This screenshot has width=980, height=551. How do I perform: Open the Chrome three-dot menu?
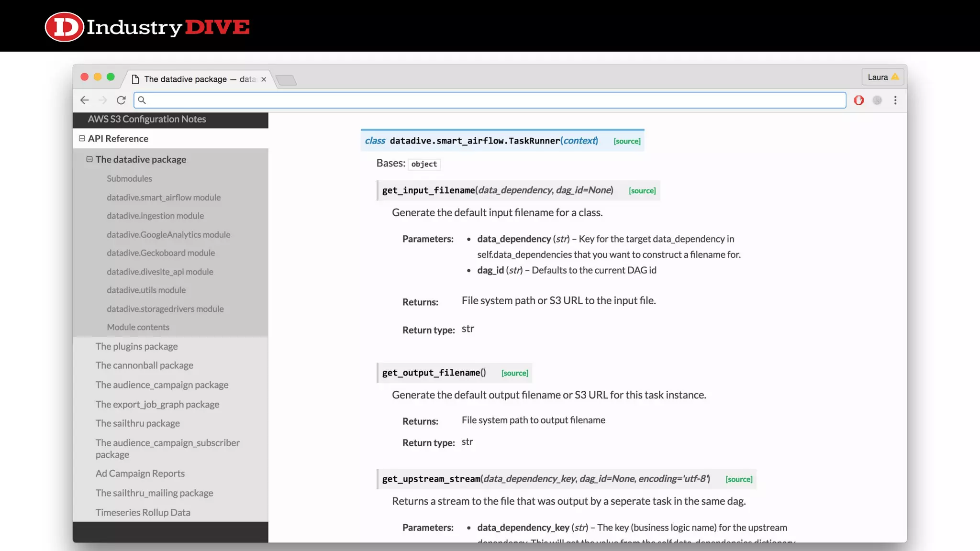(x=895, y=100)
